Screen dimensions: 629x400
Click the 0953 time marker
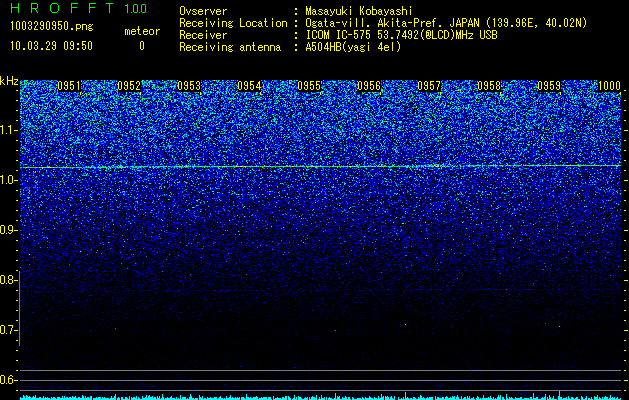tap(189, 86)
